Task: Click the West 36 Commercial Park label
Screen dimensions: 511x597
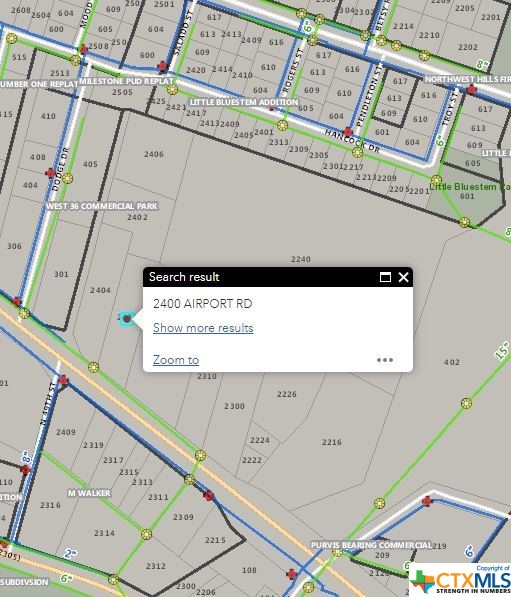Action: (102, 206)
